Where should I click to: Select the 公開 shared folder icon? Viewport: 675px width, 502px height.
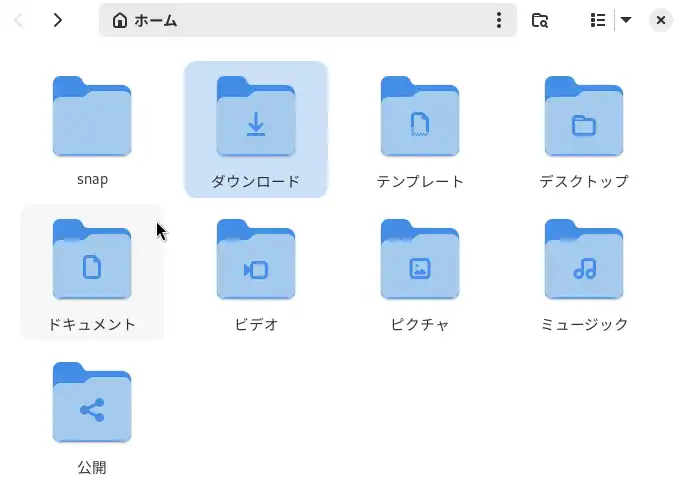point(92,402)
